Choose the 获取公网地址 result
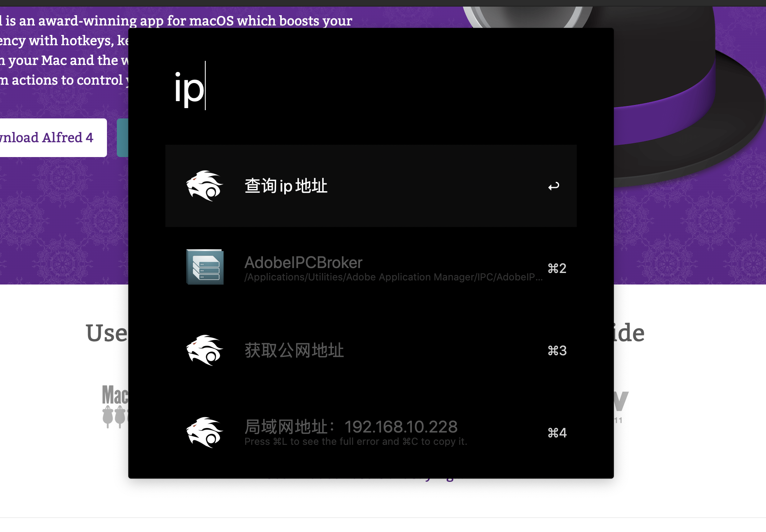The height and width of the screenshot is (532, 766). [371, 350]
